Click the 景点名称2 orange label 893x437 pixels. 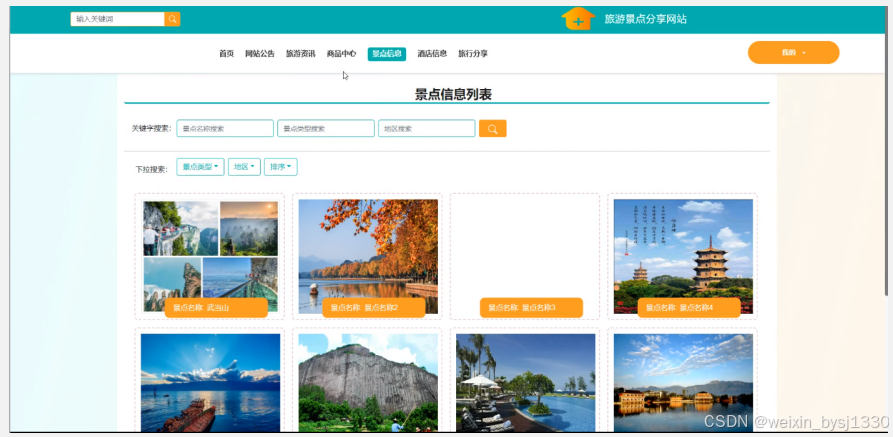pos(374,308)
